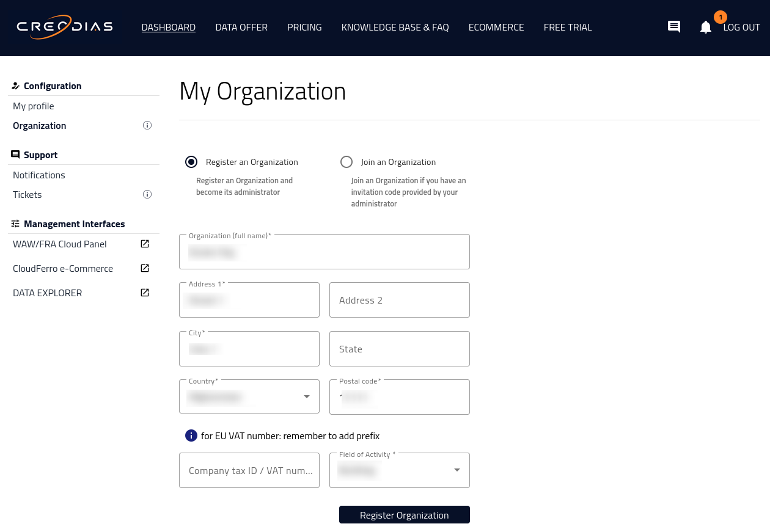Open the Country dropdown
This screenshot has width=770, height=532.
click(x=306, y=396)
